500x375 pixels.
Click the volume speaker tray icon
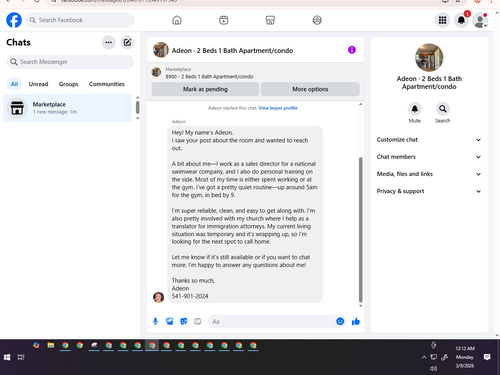(x=433, y=368)
